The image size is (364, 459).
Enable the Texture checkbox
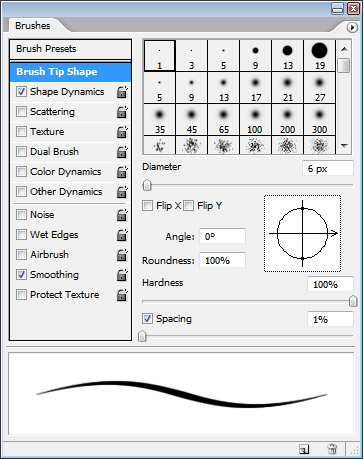[x=21, y=132]
